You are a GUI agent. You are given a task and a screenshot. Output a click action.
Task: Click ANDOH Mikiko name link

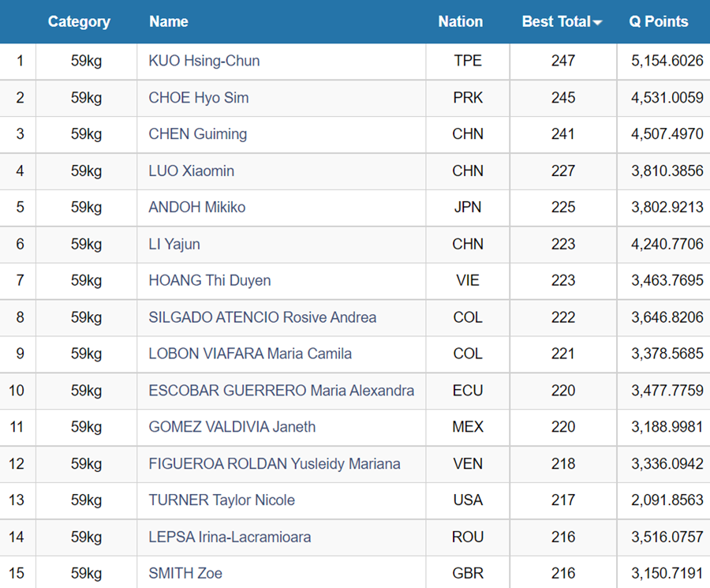pos(197,207)
